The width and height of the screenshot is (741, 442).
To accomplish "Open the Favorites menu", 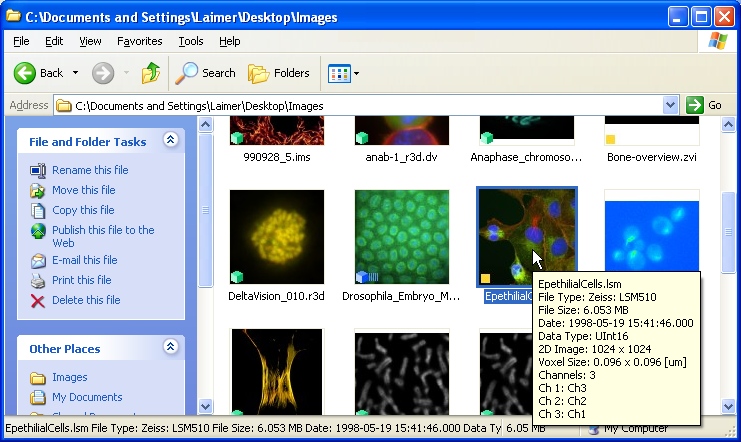I will [139, 42].
